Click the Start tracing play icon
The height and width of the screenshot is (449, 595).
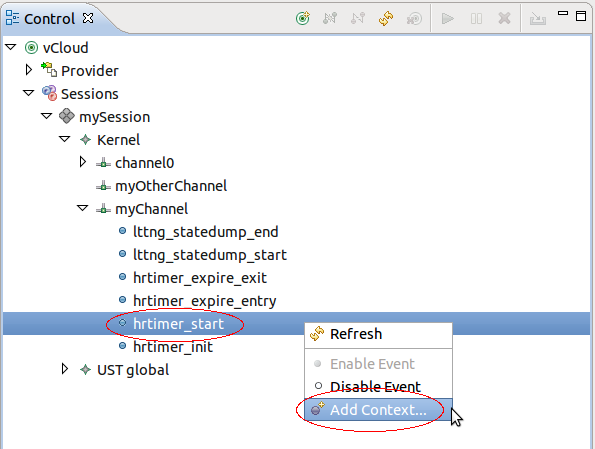(448, 18)
